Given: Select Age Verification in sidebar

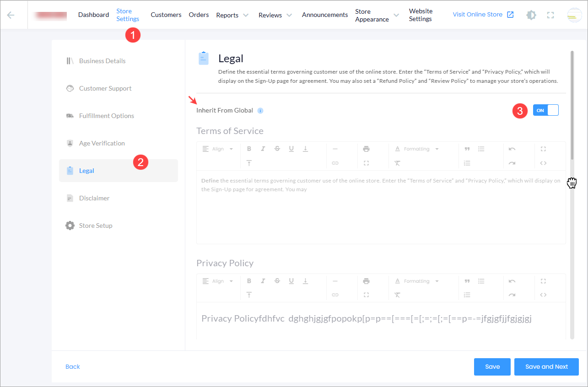Looking at the screenshot, I should click(x=119, y=143).
